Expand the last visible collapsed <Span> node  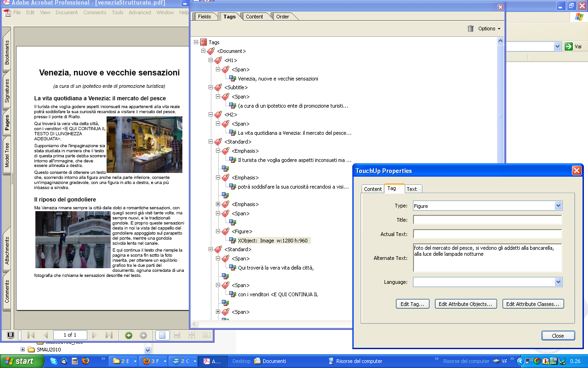(218, 312)
